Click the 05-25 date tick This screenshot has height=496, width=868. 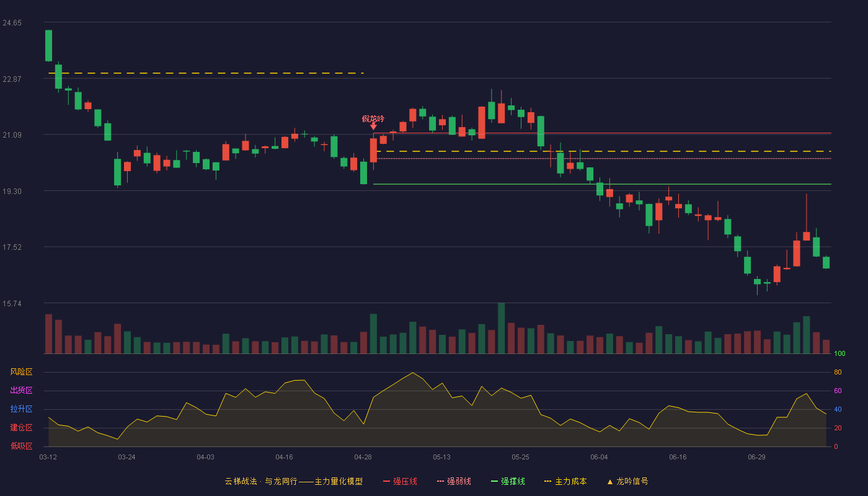pos(520,457)
